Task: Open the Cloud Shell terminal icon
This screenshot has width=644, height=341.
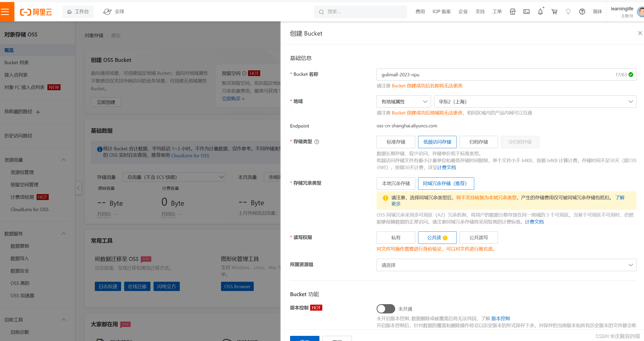Action: (527, 12)
